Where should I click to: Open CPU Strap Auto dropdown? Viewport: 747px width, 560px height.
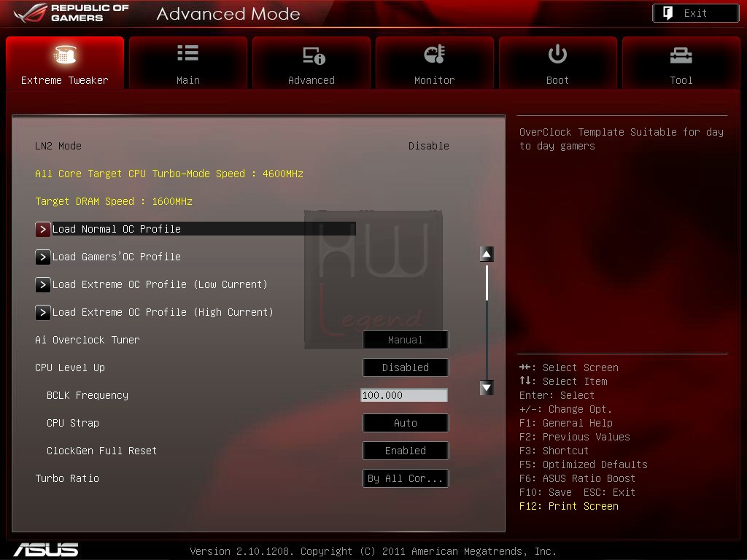(406, 423)
